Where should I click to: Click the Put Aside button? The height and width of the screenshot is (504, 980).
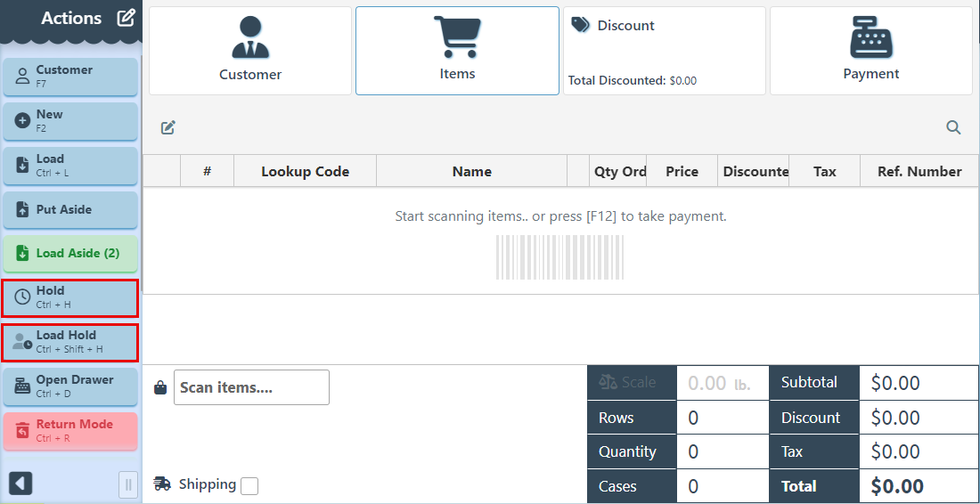coord(70,210)
